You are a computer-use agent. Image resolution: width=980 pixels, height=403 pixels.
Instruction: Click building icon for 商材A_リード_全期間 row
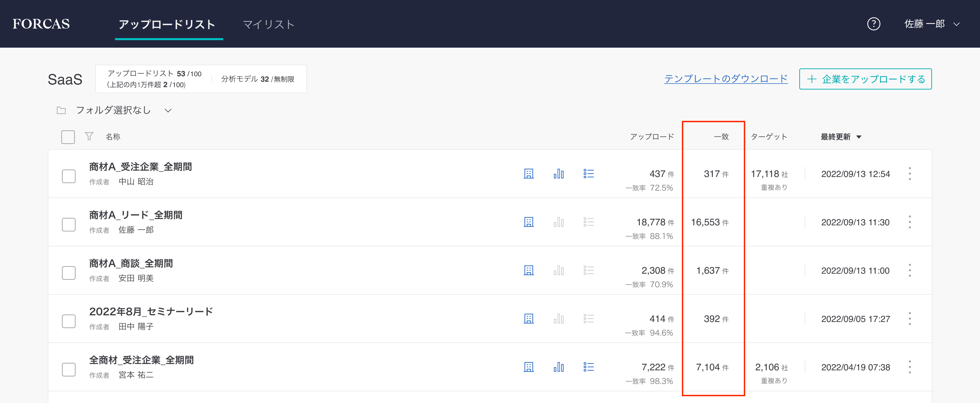528,222
